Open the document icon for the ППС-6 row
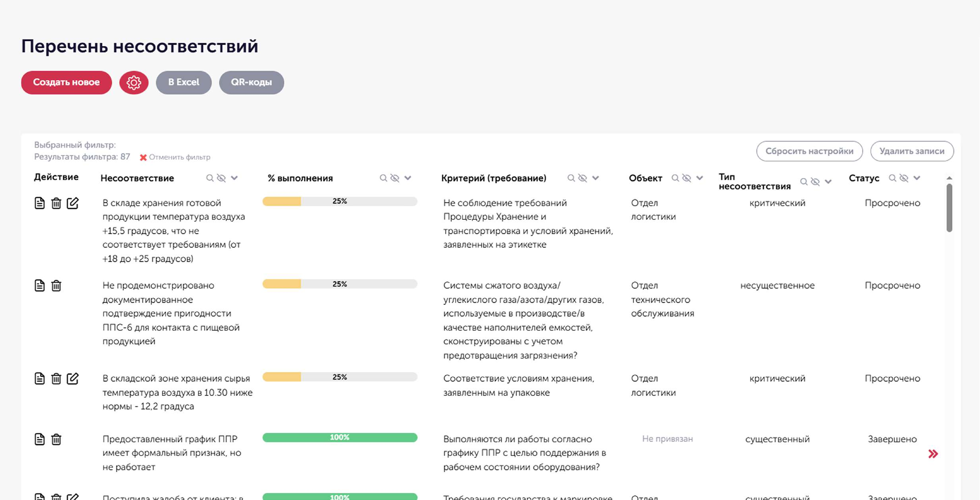Image resolution: width=980 pixels, height=500 pixels. tap(39, 285)
